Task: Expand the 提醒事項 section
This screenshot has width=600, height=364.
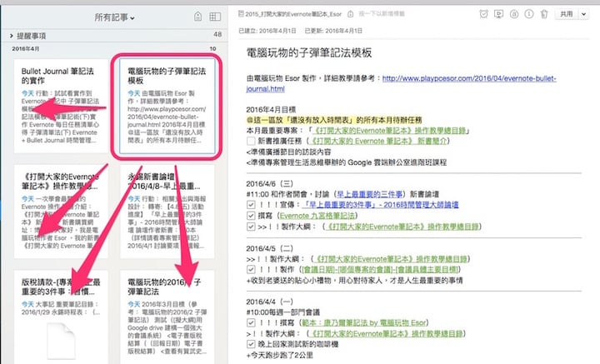Action: pos(10,35)
